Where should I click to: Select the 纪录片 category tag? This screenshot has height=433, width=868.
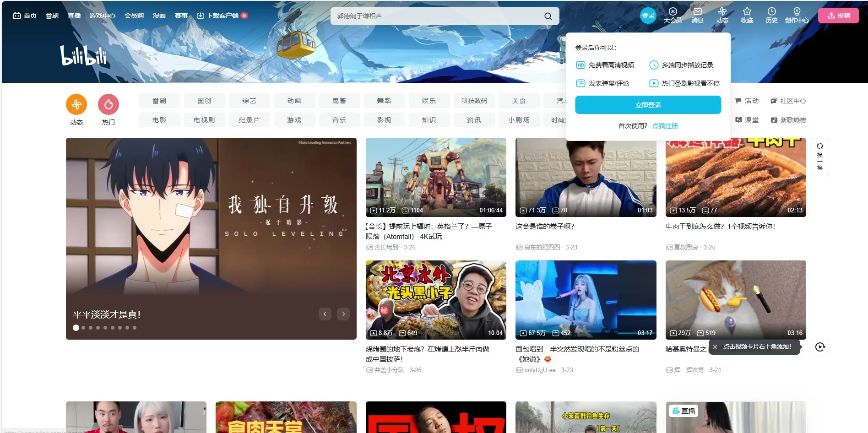click(x=249, y=120)
